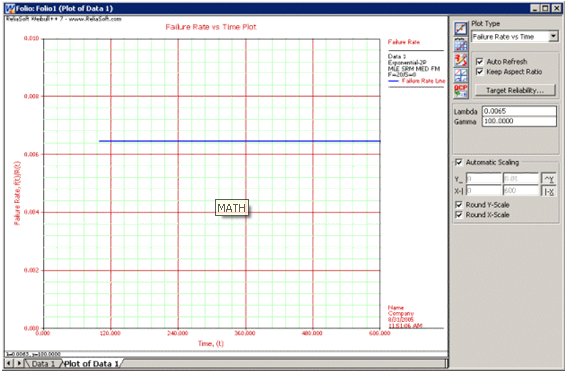
Task: Click tab scroll left arrow
Action: point(9,363)
